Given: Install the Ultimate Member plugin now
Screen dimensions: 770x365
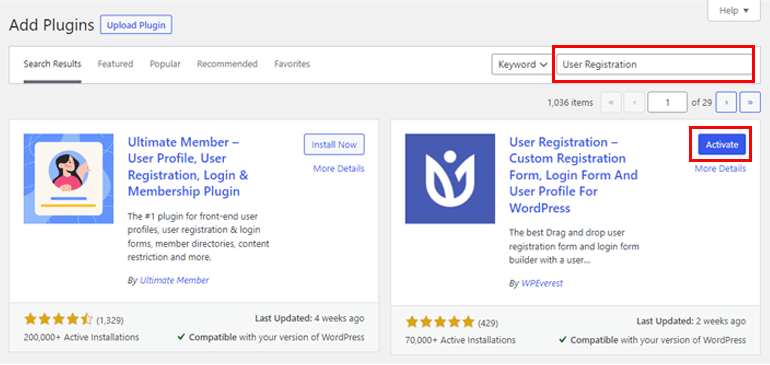Looking at the screenshot, I should tap(334, 144).
